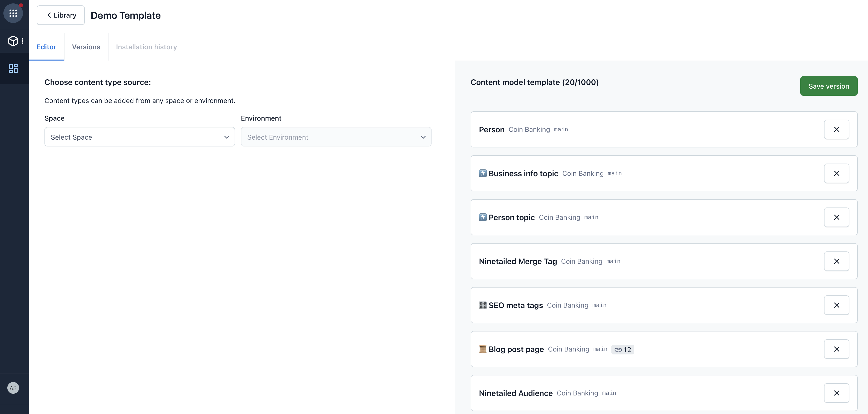Remove Blog post page from template
Viewport: 868px width, 414px height.
pyautogui.click(x=836, y=349)
